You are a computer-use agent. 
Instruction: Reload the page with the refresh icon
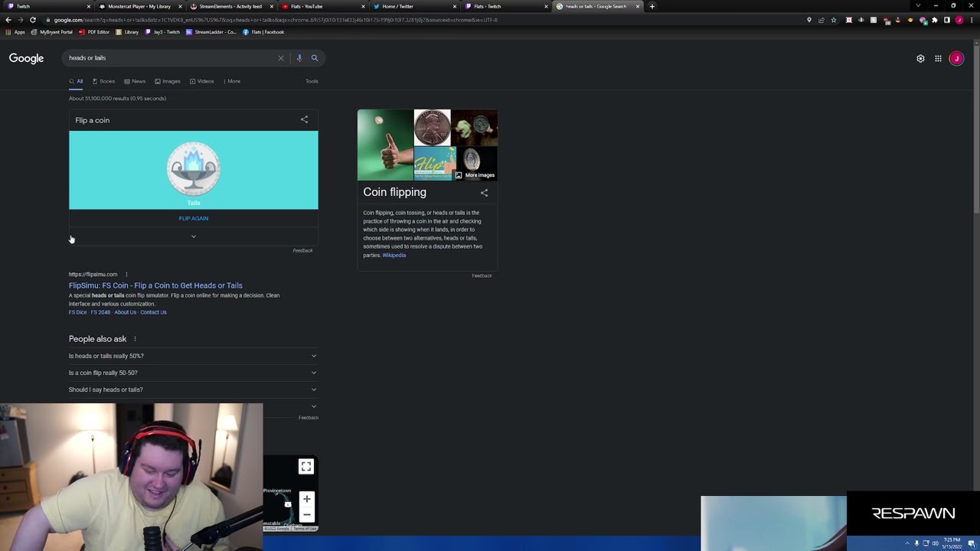[33, 20]
